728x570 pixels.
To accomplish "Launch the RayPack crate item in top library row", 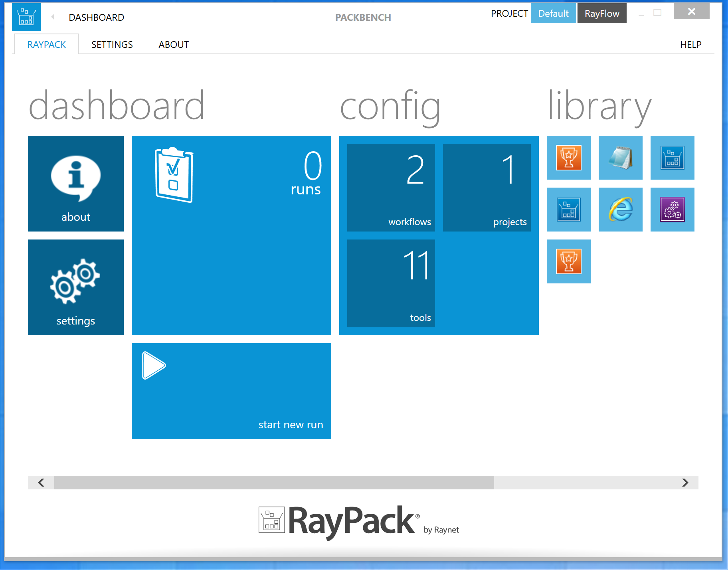I will 673,158.
